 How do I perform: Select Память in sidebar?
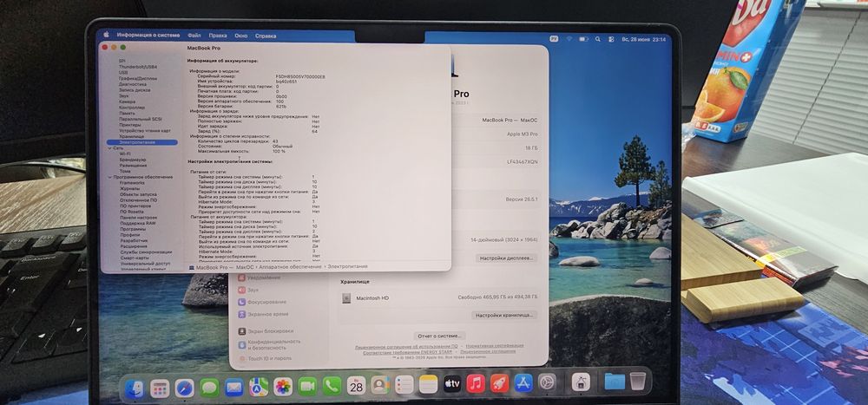127,113
